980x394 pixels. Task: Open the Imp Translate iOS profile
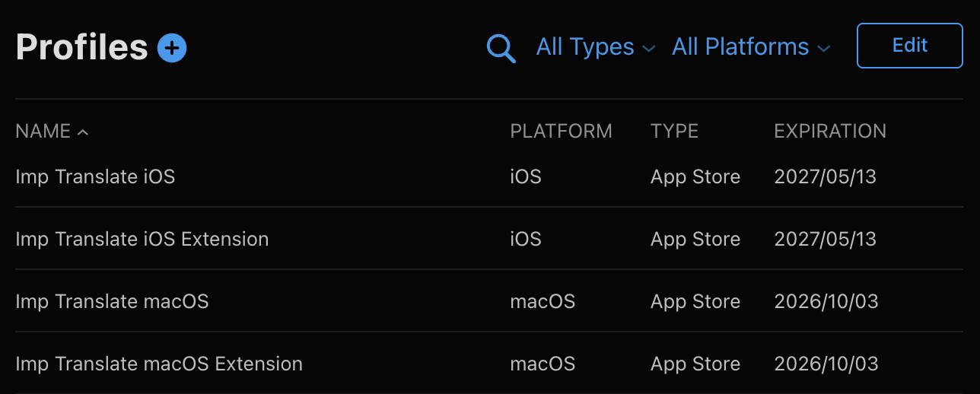[x=95, y=176]
